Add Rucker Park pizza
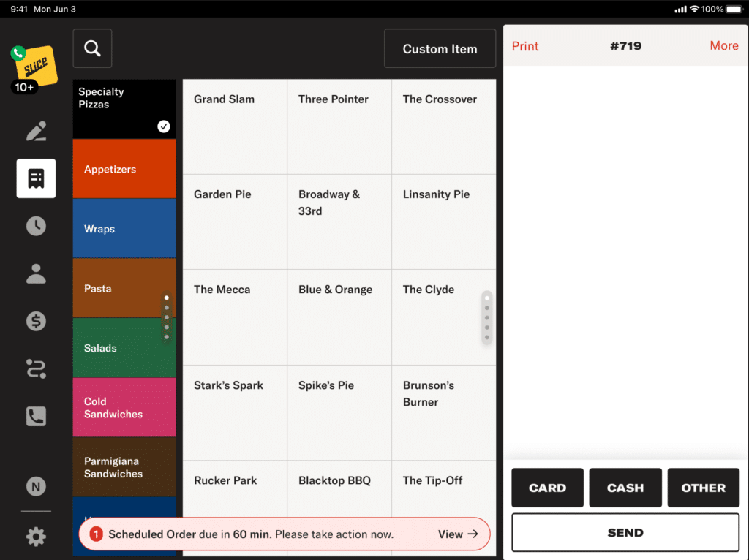 click(x=235, y=488)
